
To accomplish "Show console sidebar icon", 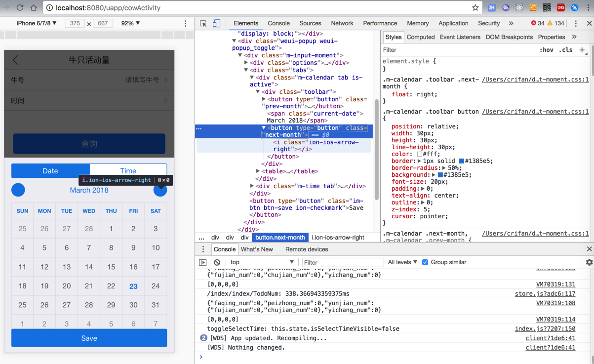I will click(x=203, y=262).
